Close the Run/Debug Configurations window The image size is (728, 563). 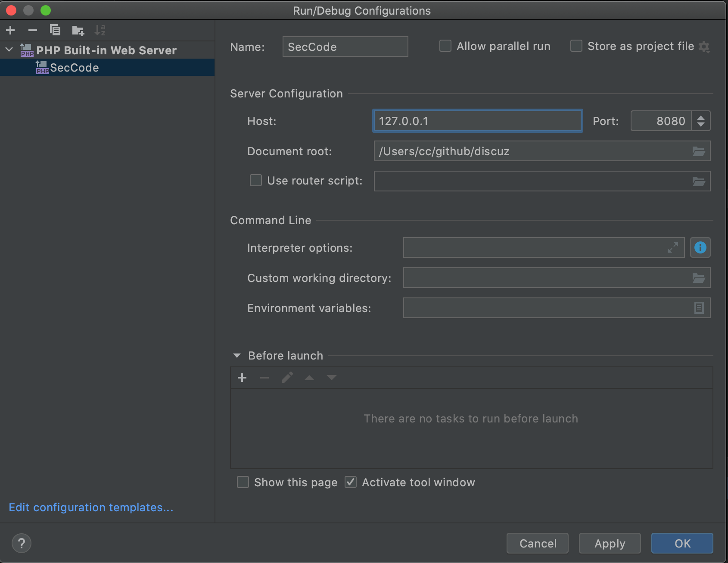pos(12,10)
